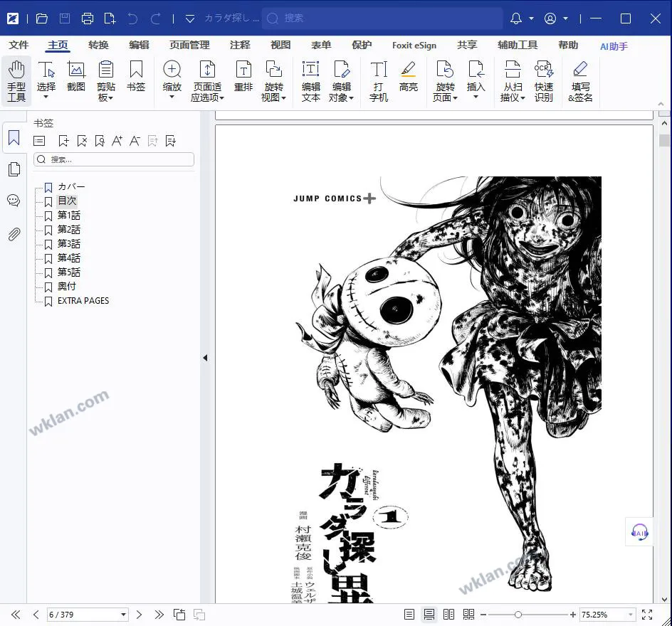Show the Bookmarks panel
The width and height of the screenshot is (672, 626).
[14, 138]
